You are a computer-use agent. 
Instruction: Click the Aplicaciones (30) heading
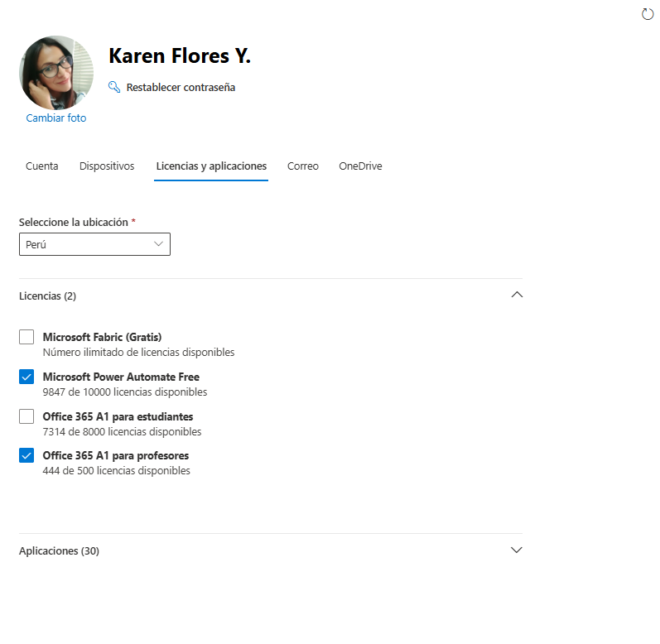tap(59, 551)
